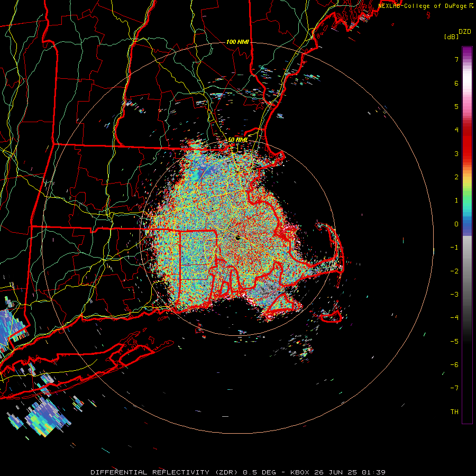
Task: Click the KBOX station identifier in the caption
Action: click(x=300, y=472)
